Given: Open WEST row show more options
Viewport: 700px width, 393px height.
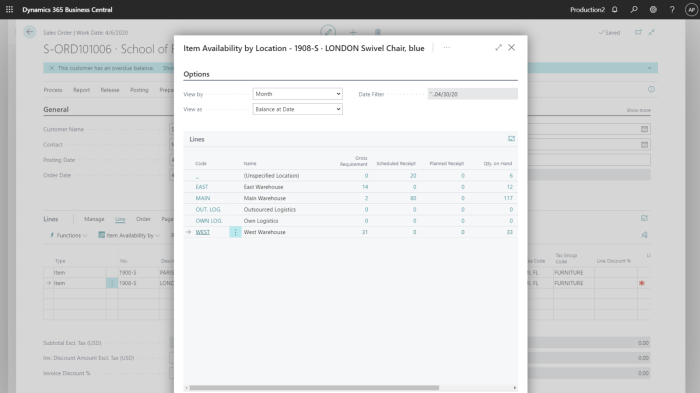Looking at the screenshot, I should (x=235, y=232).
